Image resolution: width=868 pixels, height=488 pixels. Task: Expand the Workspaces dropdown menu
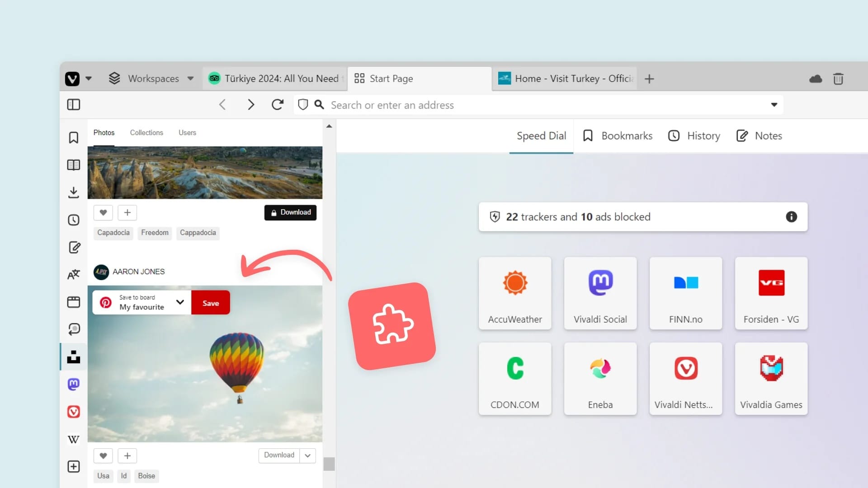tap(190, 78)
